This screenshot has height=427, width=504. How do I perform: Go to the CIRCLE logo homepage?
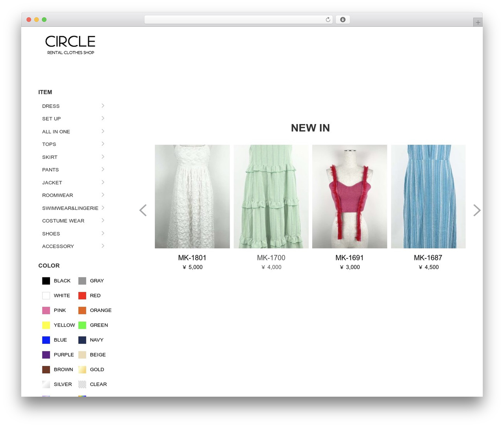[x=70, y=45]
